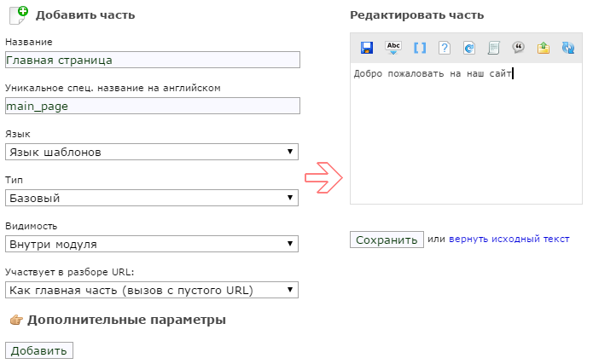Click the Название field with Главная страница
Viewport: 593px width, 364px height.
tap(153, 61)
